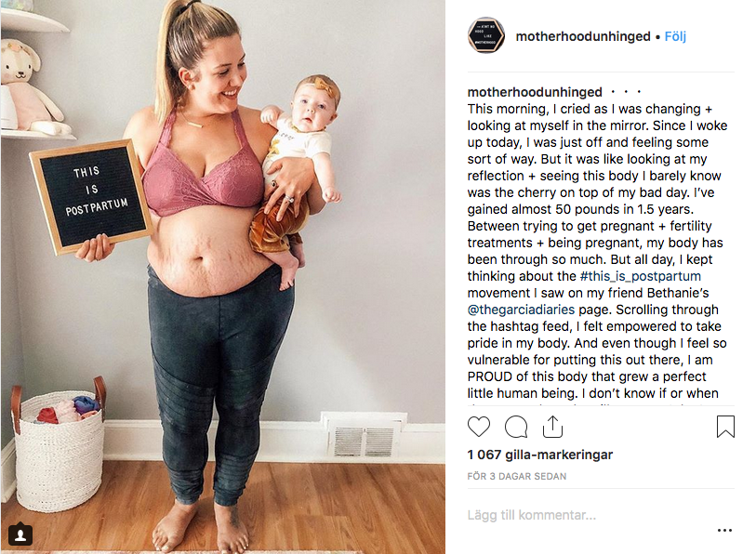Viewport: 756px width, 554px height.
Task: Open the FÖR 3 DAGAR SEDAN timestamp
Action: point(517,476)
